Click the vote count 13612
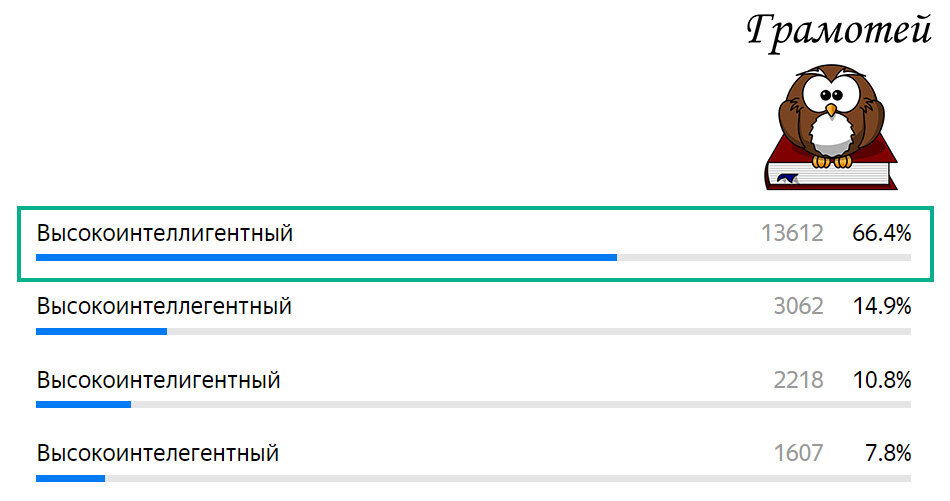The image size is (950, 501). (x=792, y=233)
